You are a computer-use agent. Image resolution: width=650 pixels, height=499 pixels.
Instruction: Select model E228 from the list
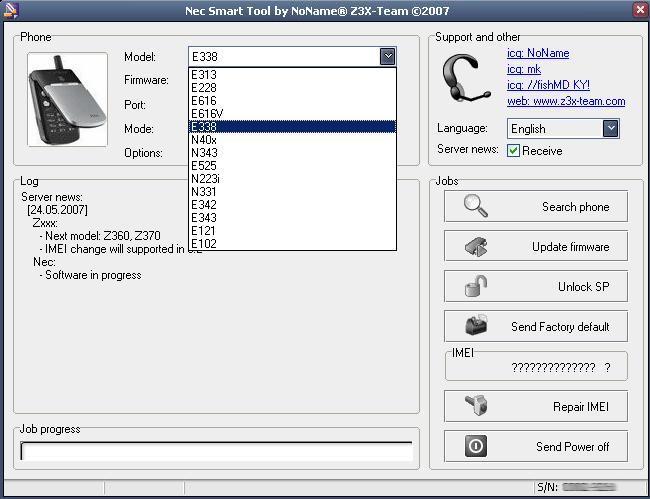click(292, 87)
